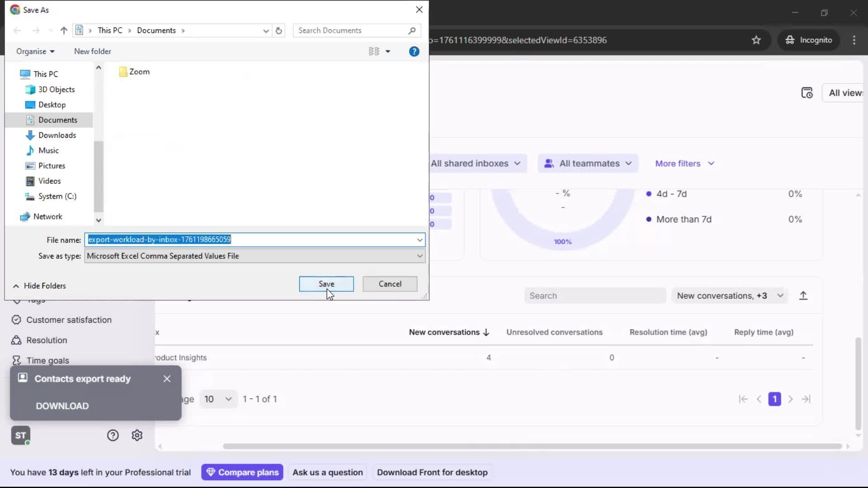Screen dimensions: 868x488
Task: Click Front's question mark help icon
Action: pyautogui.click(x=112, y=435)
